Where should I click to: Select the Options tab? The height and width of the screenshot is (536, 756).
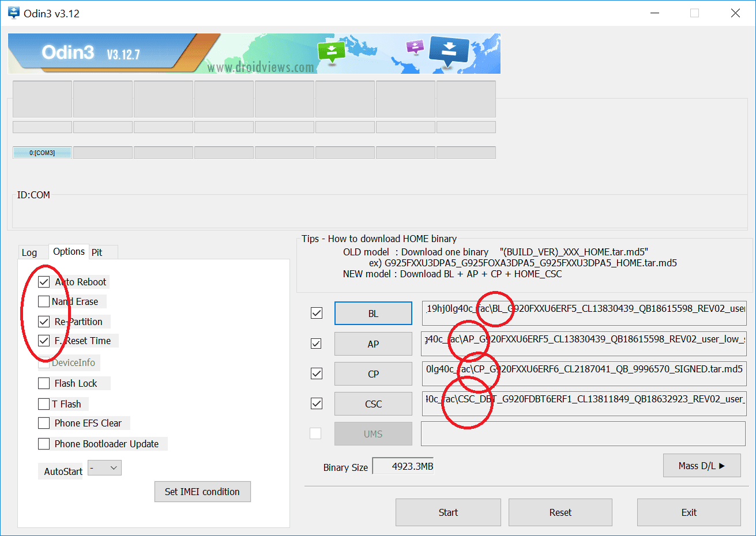69,251
